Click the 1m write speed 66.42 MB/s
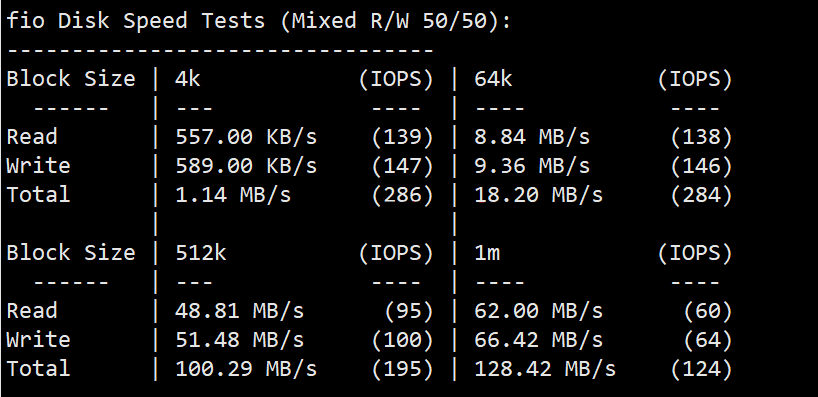 [538, 340]
